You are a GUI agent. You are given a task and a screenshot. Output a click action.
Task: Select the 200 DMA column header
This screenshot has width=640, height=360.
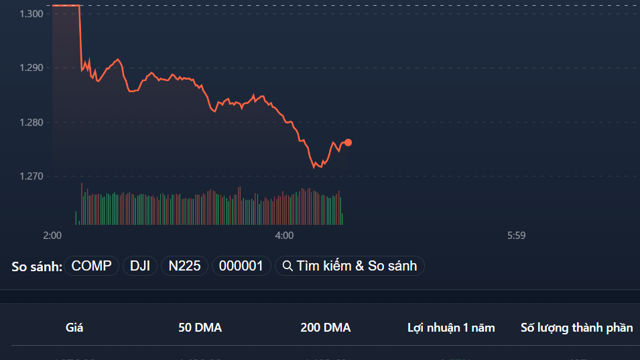[326, 328]
